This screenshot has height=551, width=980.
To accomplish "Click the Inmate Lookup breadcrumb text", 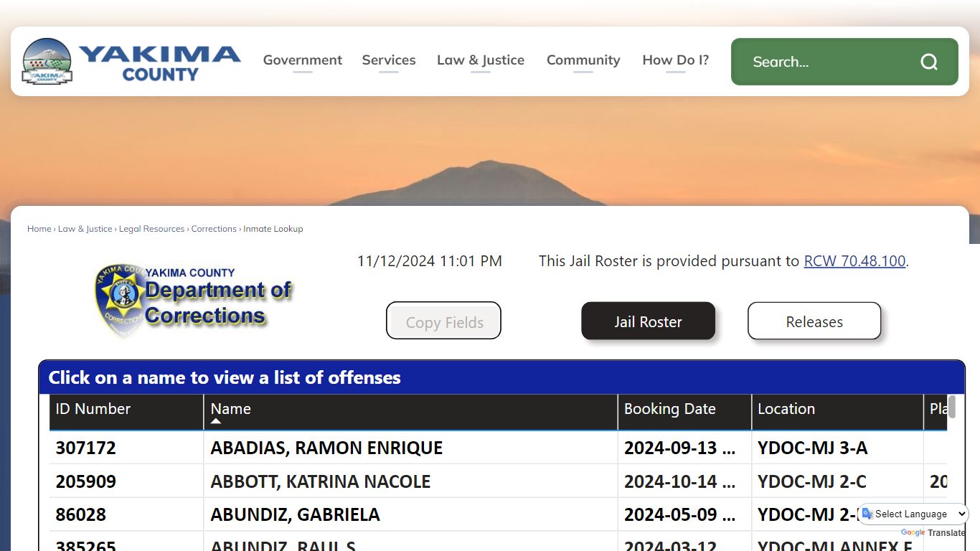I will pyautogui.click(x=273, y=229).
